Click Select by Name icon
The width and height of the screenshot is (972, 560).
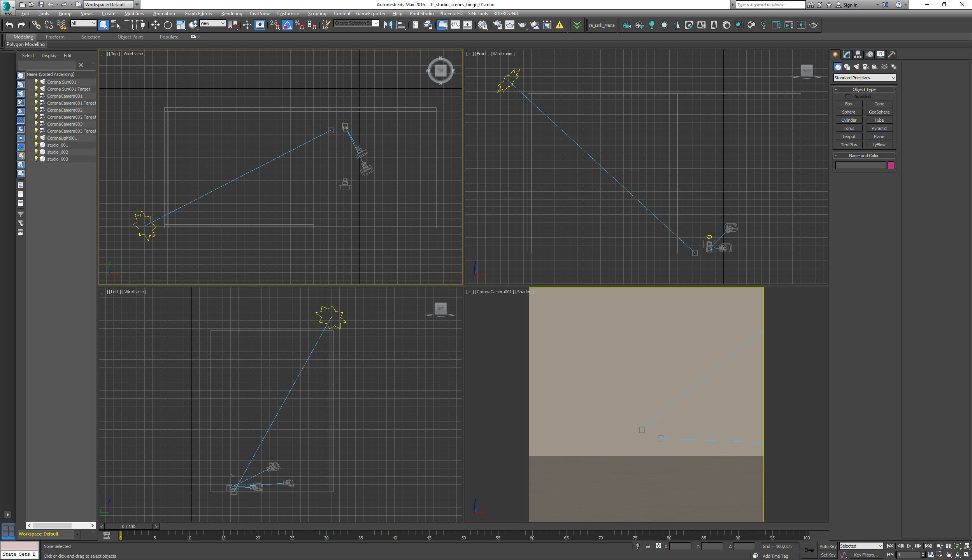click(x=116, y=25)
